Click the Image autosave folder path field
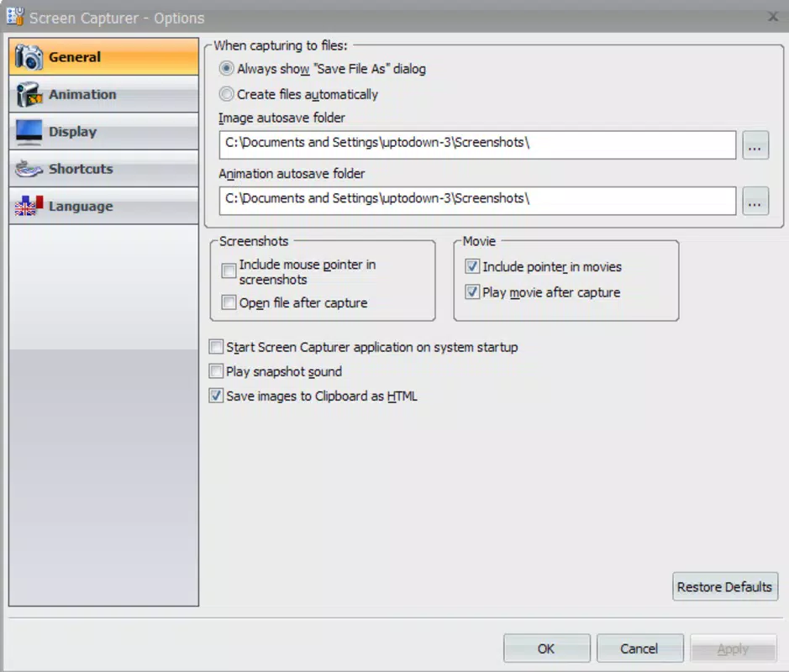Viewport: 789px width, 672px height. (477, 144)
